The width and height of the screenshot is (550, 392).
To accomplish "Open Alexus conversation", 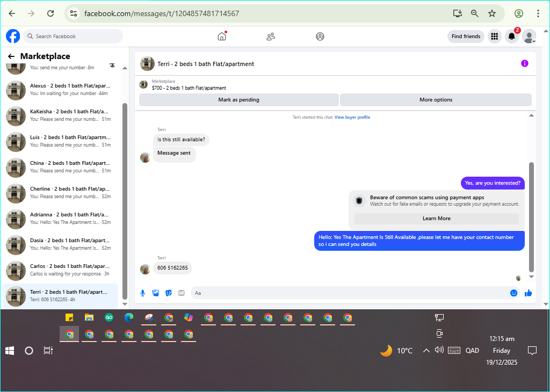I will coord(61,90).
